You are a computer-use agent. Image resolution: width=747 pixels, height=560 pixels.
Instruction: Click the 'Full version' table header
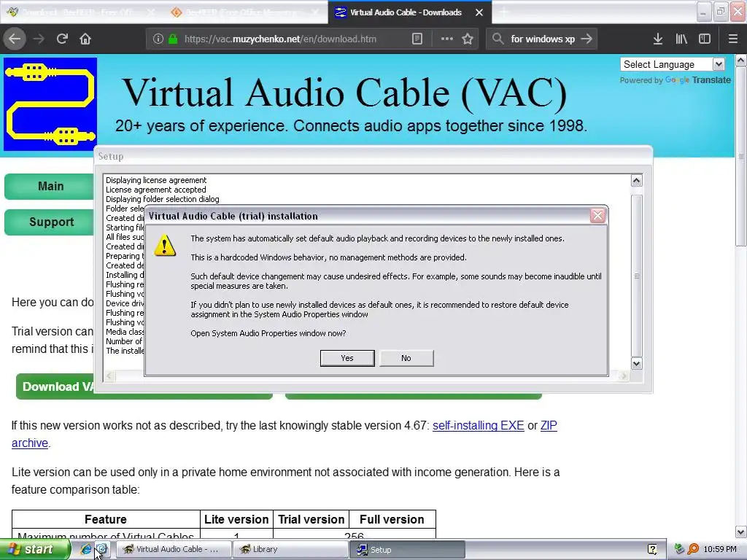[x=392, y=519]
